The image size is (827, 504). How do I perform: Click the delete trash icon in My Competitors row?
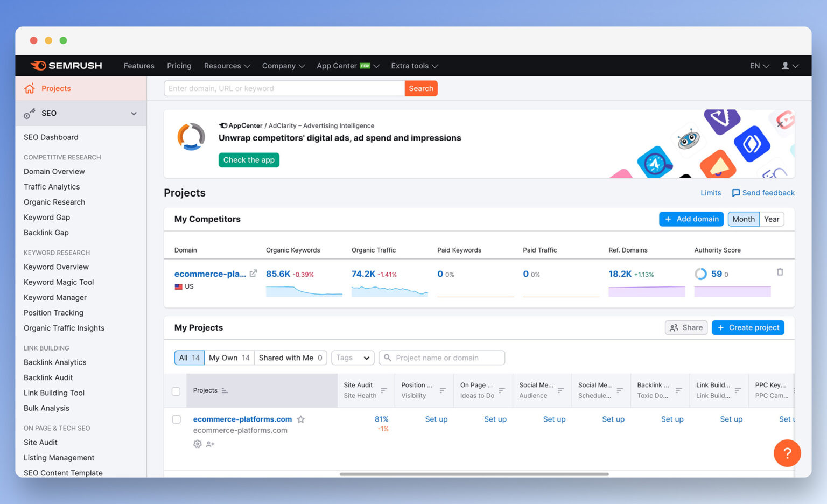pos(780,272)
